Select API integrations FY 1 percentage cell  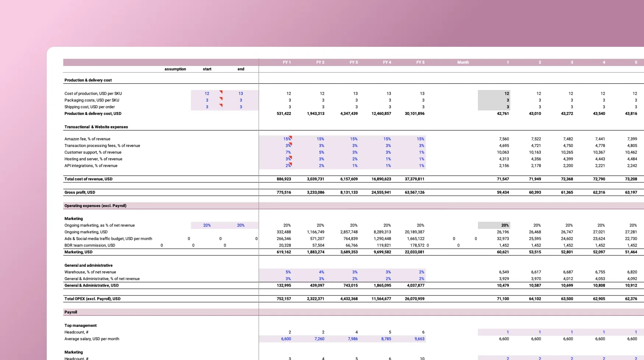[288, 165]
